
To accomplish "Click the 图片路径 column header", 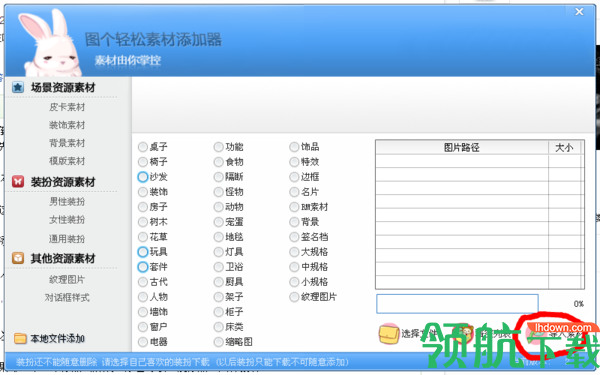I will tap(462, 148).
